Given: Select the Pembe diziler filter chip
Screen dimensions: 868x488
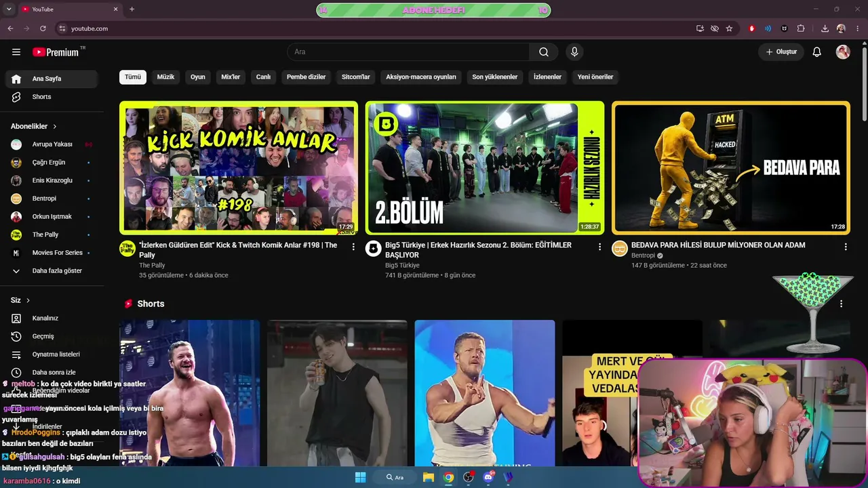Looking at the screenshot, I should click(307, 77).
